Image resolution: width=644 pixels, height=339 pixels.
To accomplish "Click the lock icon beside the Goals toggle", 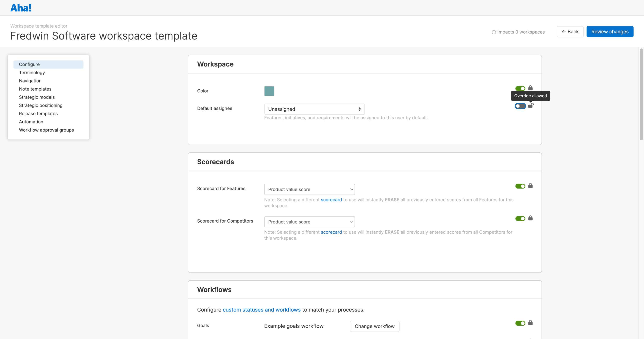I will pyautogui.click(x=531, y=323).
